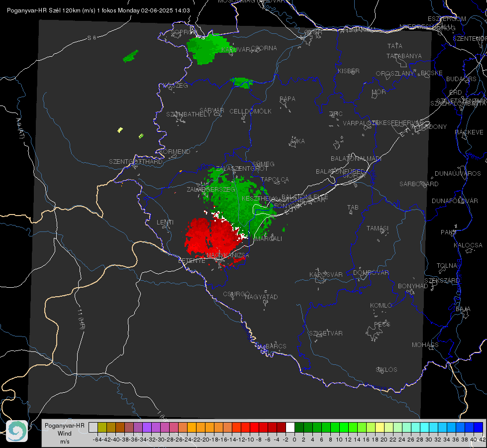
Task: Select the white zero-velocity legend swatch
Action: click(290, 427)
